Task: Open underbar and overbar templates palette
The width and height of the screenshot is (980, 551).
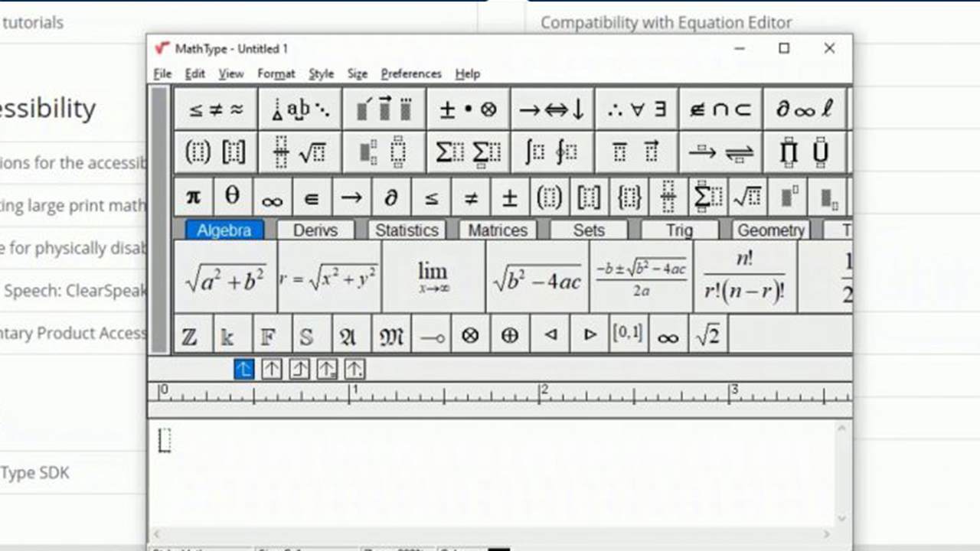Action: [637, 152]
